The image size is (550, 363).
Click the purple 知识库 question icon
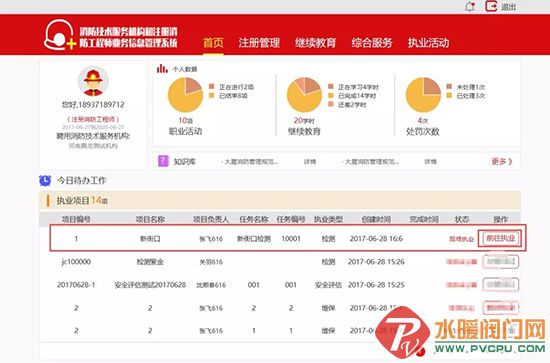[163, 161]
